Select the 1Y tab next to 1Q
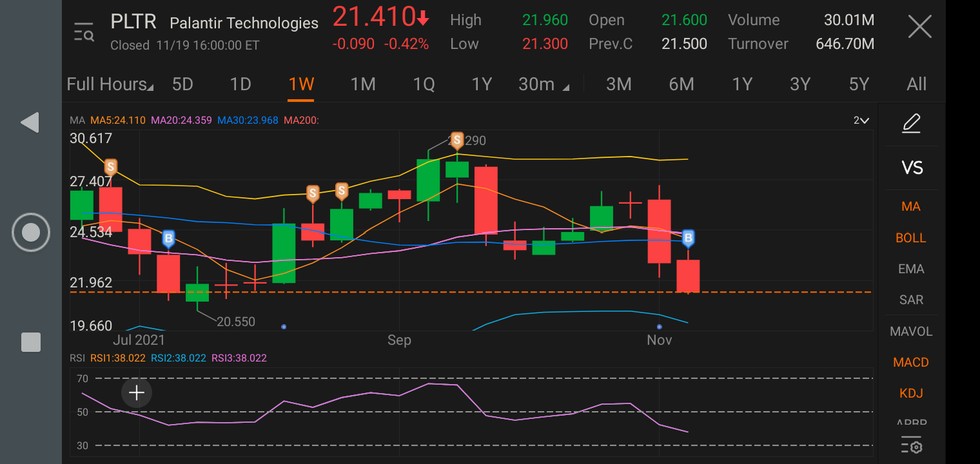This screenshot has width=980, height=464. click(482, 84)
